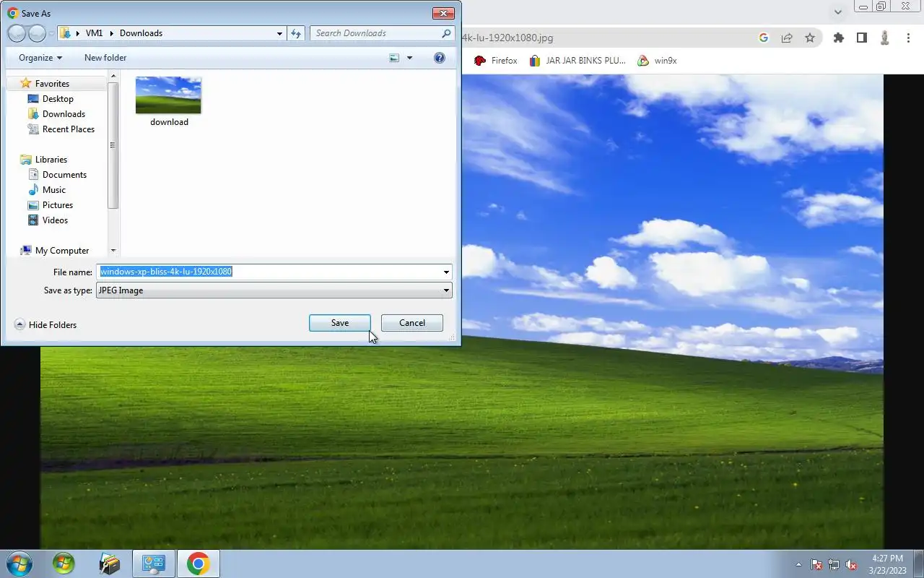Click the navigation pane scroll up arrow
This screenshot has width=924, height=578.
point(113,75)
